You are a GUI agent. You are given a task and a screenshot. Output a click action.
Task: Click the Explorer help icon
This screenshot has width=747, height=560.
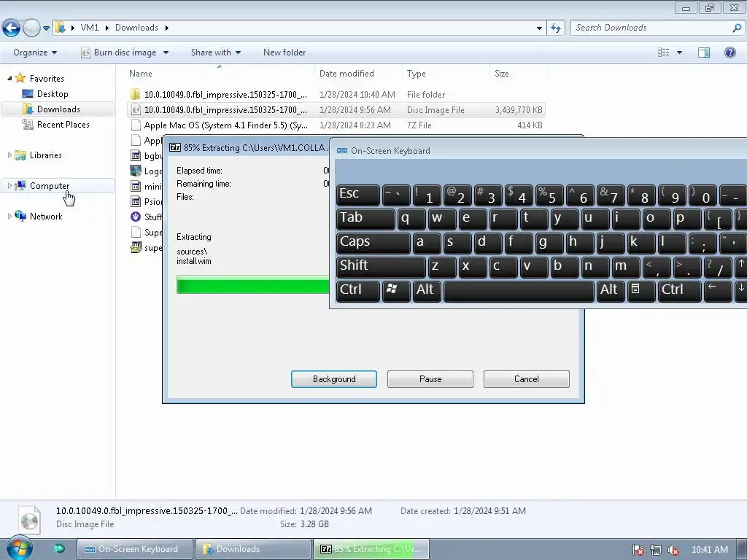[x=729, y=52]
